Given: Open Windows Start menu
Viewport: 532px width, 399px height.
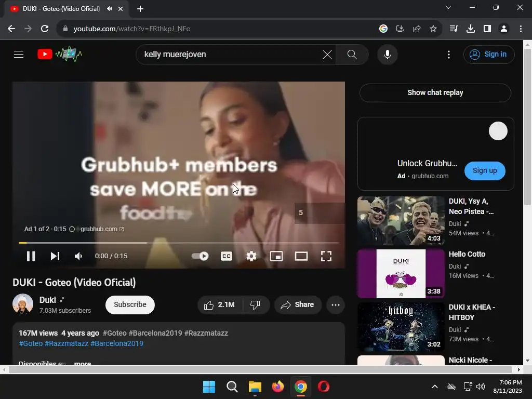Looking at the screenshot, I should (209, 387).
